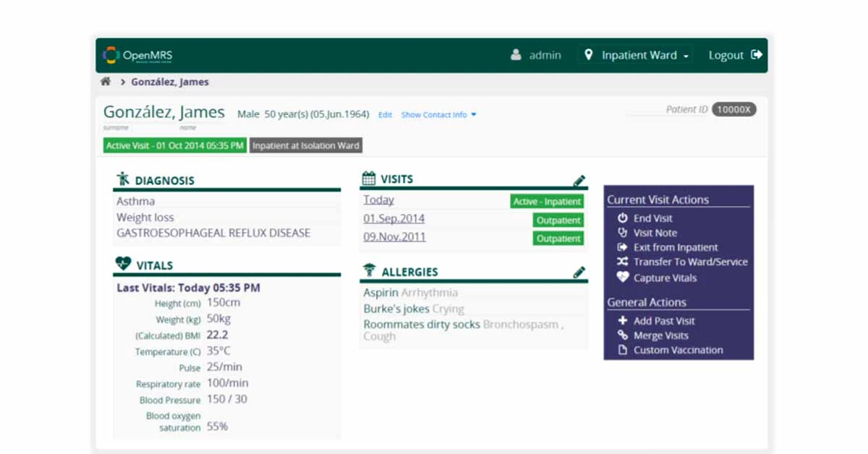This screenshot has width=868, height=454.
Task: Click the Outpatient badge for 09.Nov.2011
Action: (558, 238)
